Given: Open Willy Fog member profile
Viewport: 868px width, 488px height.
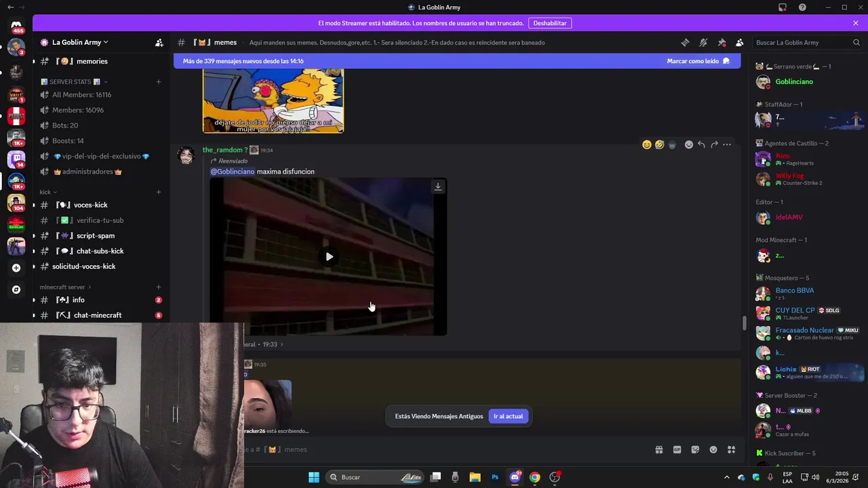Looking at the screenshot, I should 808,179.
